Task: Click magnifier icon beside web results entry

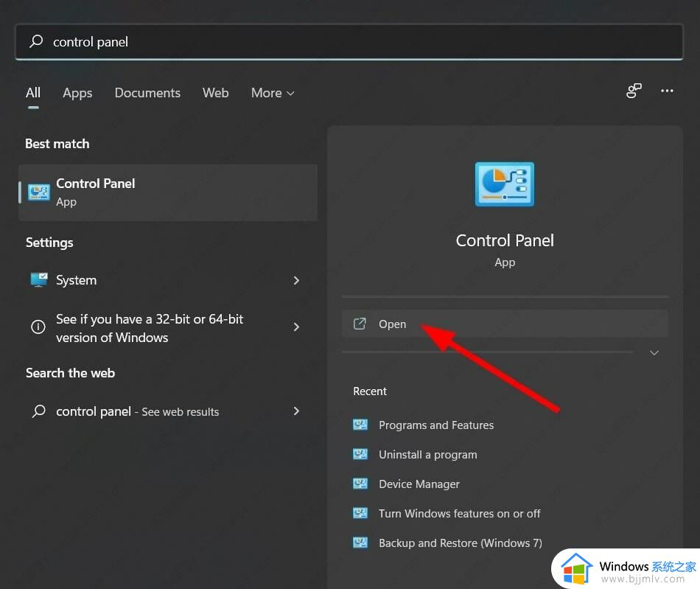Action: (39, 411)
